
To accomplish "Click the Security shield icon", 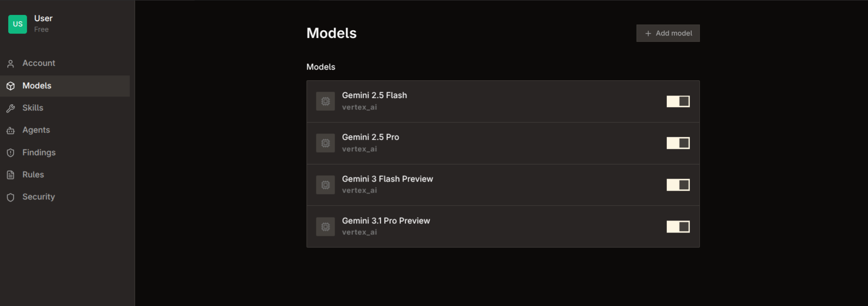I will pyautogui.click(x=11, y=196).
